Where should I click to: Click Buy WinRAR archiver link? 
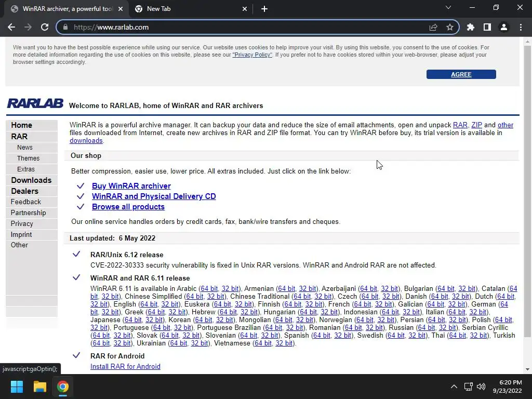pyautogui.click(x=131, y=186)
